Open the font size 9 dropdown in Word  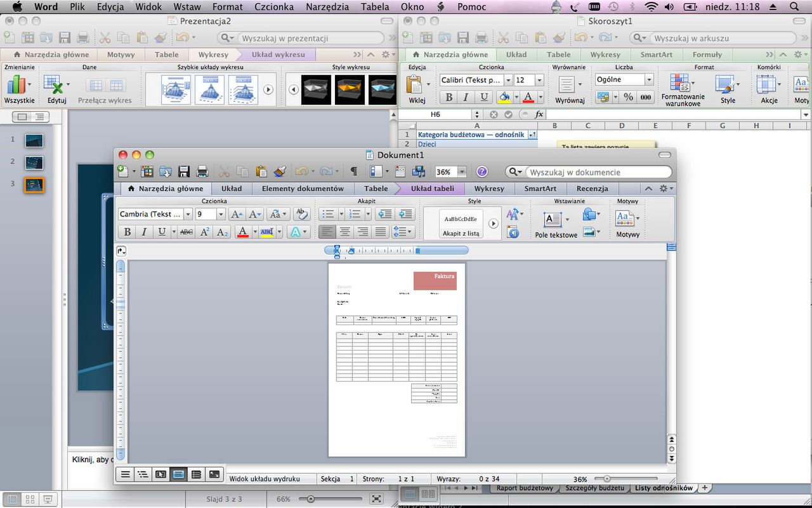221,215
